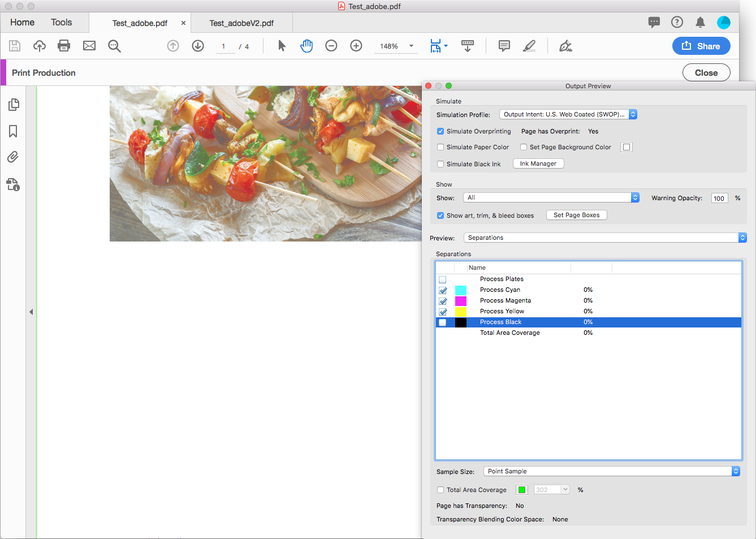Expand the fit page options arrow

click(x=446, y=46)
